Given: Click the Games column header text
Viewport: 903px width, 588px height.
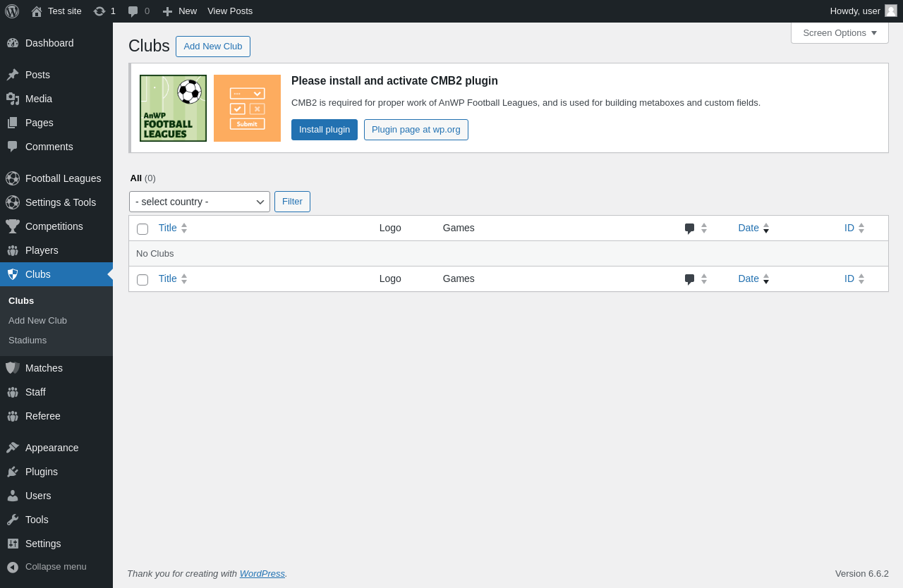Looking at the screenshot, I should [x=459, y=228].
